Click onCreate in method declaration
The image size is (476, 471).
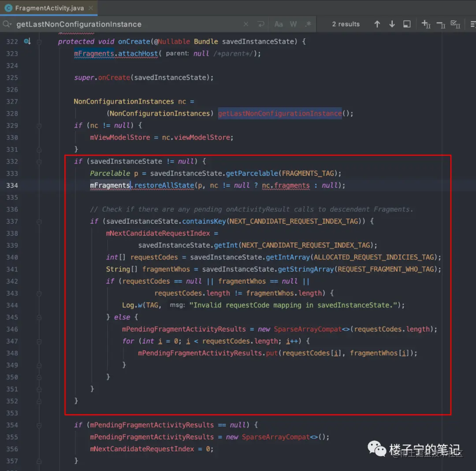134,41
